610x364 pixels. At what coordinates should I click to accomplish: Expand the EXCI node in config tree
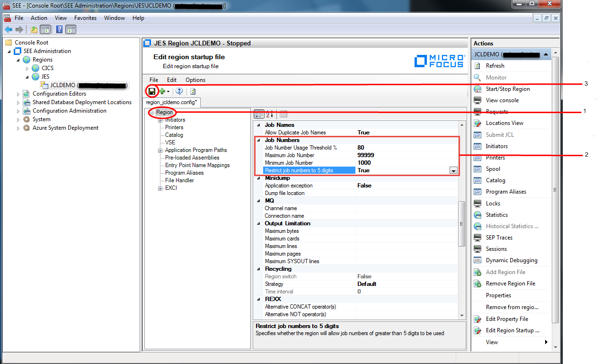(x=161, y=188)
